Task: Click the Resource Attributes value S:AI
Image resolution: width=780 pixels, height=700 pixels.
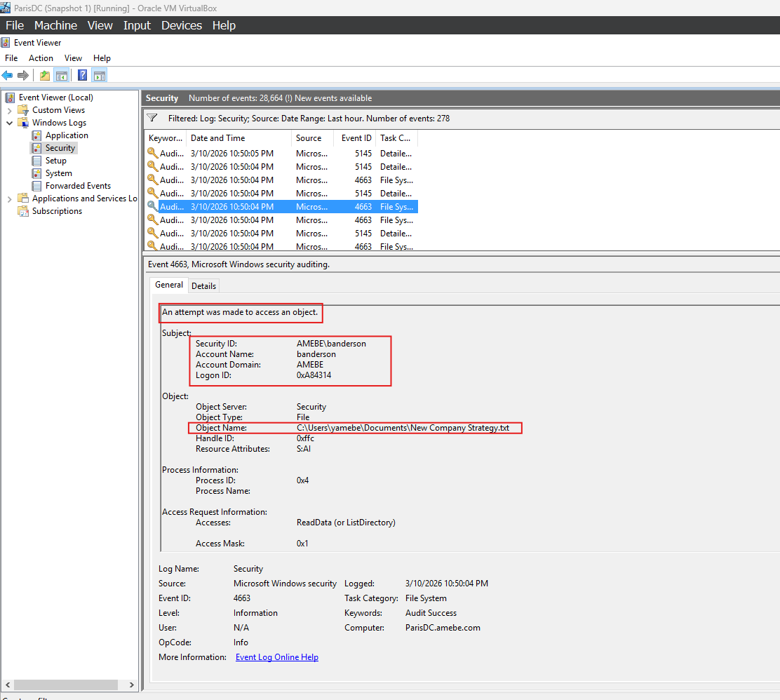Action: coord(304,449)
